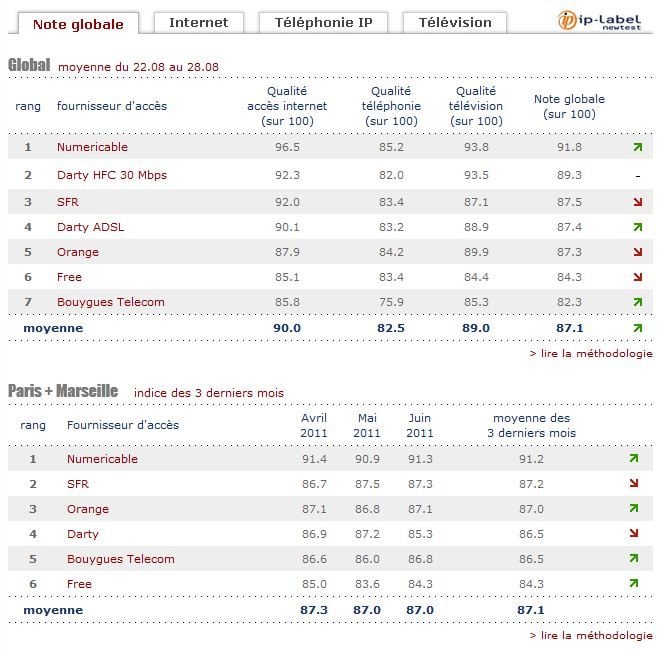The height and width of the screenshot is (656, 664).
Task: Open the methodology link under Paris + Marseille table
Action: point(590,635)
